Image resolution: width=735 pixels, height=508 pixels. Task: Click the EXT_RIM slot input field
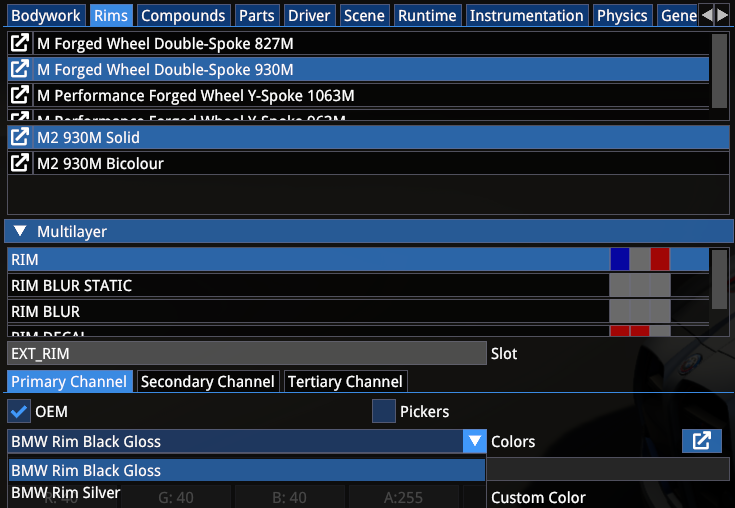tap(247, 353)
